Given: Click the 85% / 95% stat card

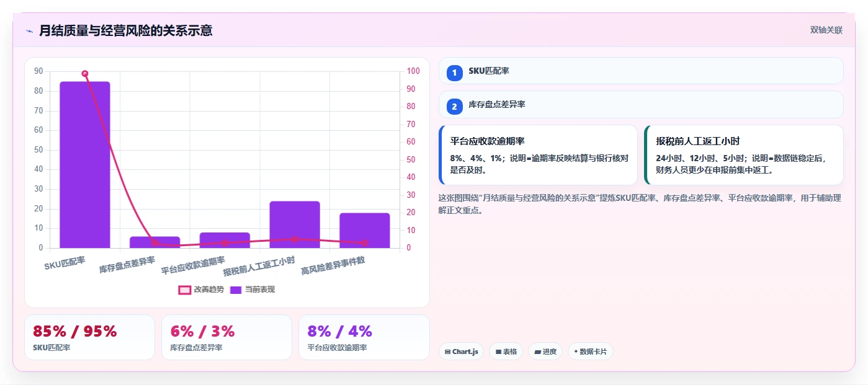Looking at the screenshot, I should [x=89, y=337].
